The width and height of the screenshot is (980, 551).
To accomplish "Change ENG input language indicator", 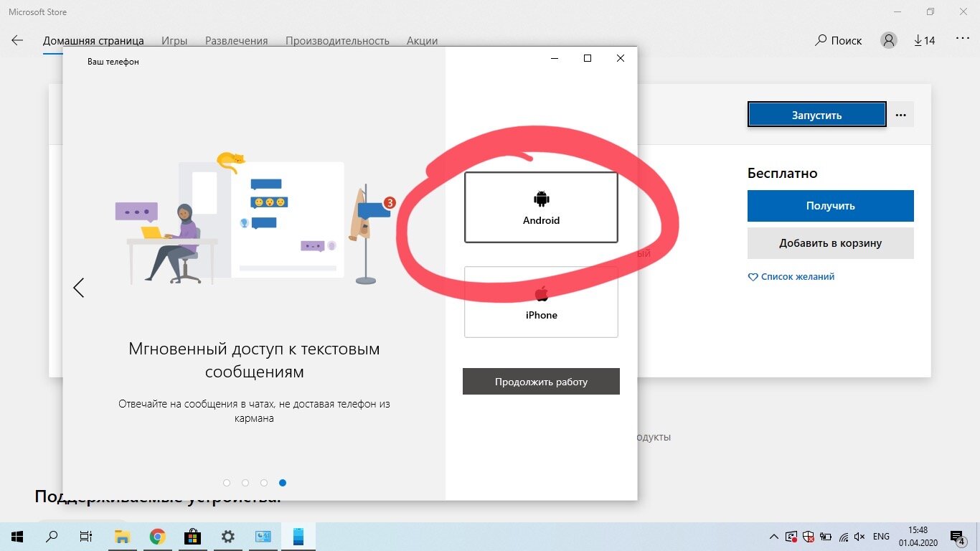I will coord(881,537).
